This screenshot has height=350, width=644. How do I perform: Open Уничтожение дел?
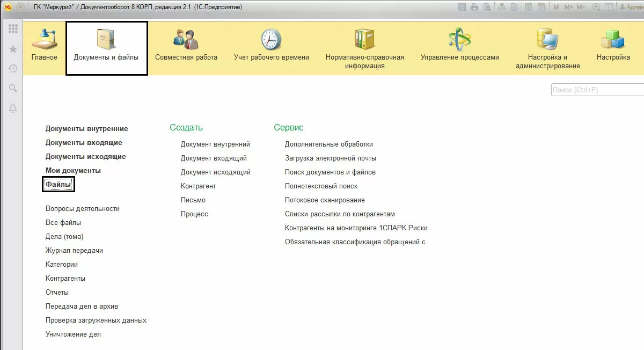click(x=73, y=334)
